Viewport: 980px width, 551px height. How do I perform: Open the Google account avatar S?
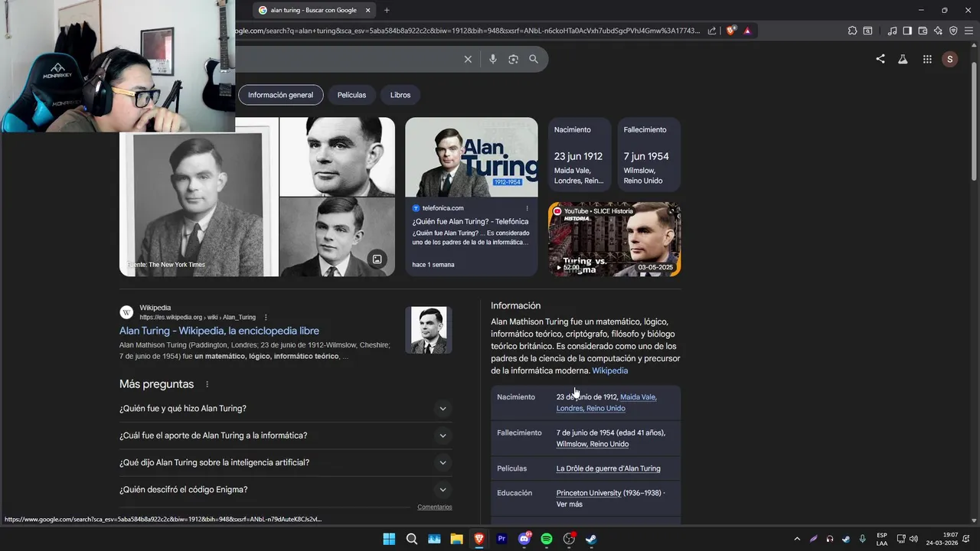point(950,59)
